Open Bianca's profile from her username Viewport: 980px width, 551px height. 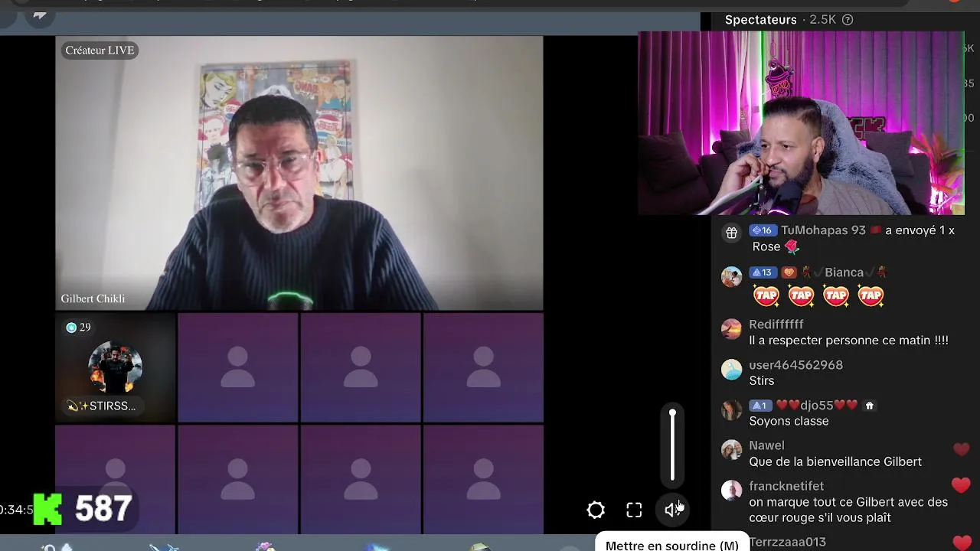coord(844,272)
